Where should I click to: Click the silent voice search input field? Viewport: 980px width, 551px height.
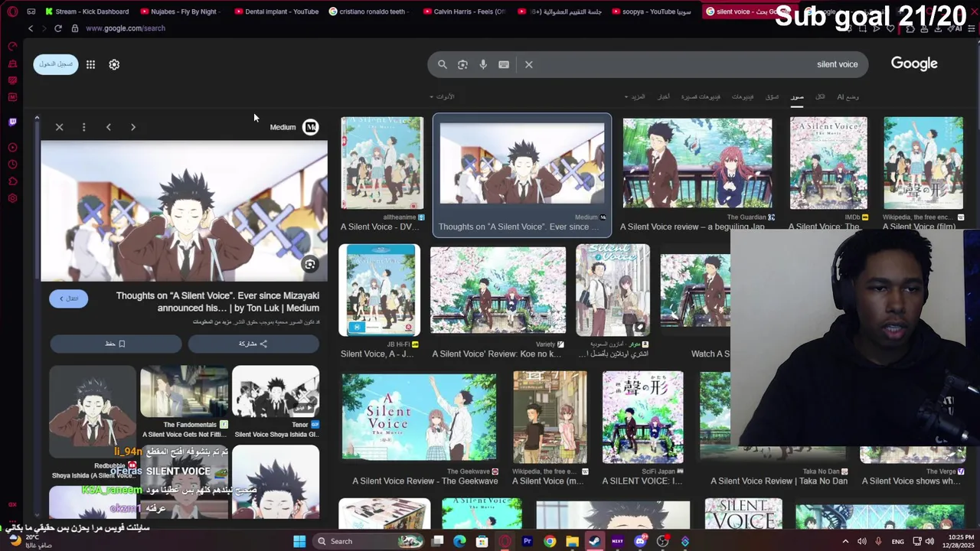(x=696, y=65)
